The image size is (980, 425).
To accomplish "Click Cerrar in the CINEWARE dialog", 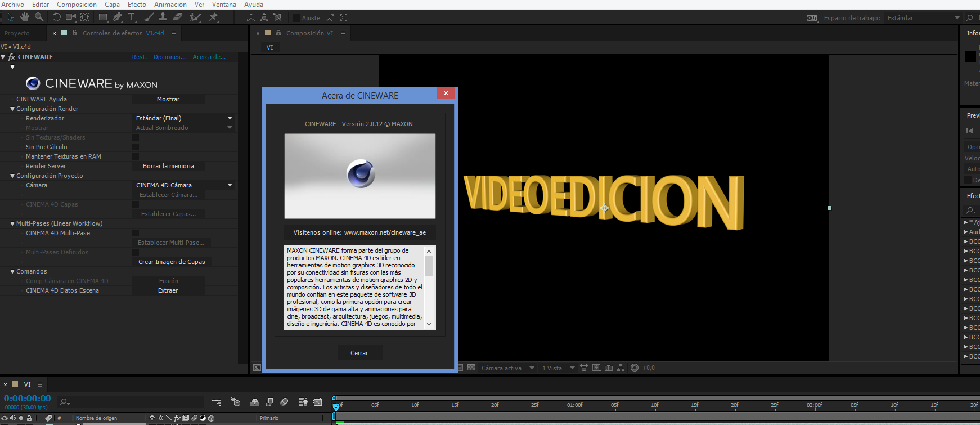I will coord(359,353).
